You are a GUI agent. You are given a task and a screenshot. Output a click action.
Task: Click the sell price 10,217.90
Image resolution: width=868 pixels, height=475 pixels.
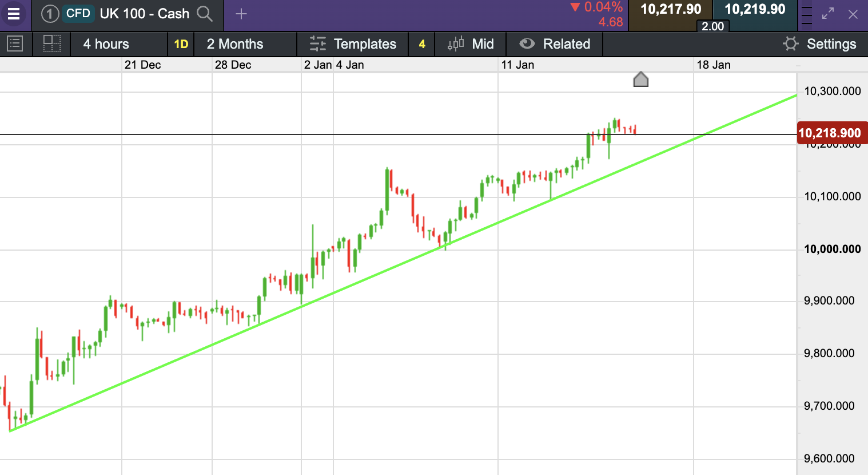pyautogui.click(x=671, y=10)
